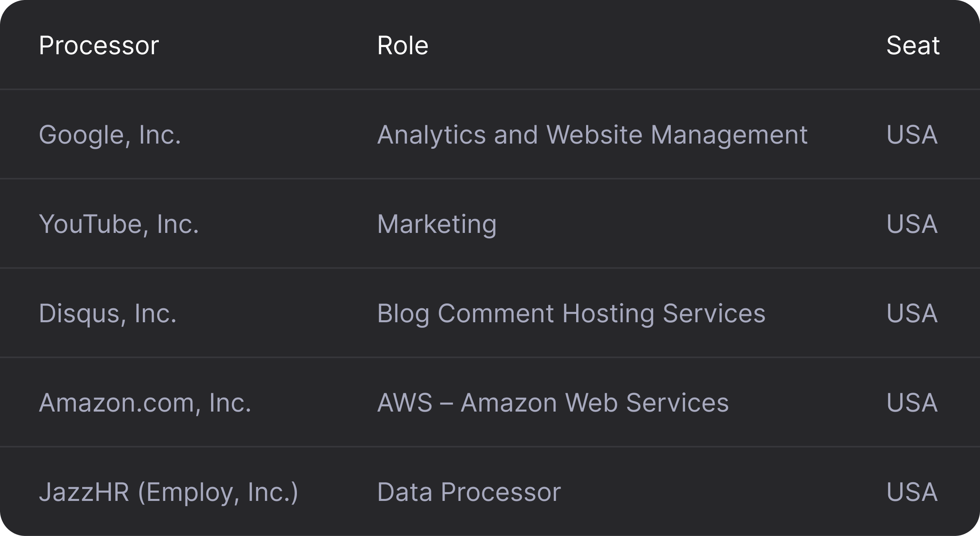Click the Data Processor role text
The width and height of the screenshot is (980, 536).
pos(469,492)
